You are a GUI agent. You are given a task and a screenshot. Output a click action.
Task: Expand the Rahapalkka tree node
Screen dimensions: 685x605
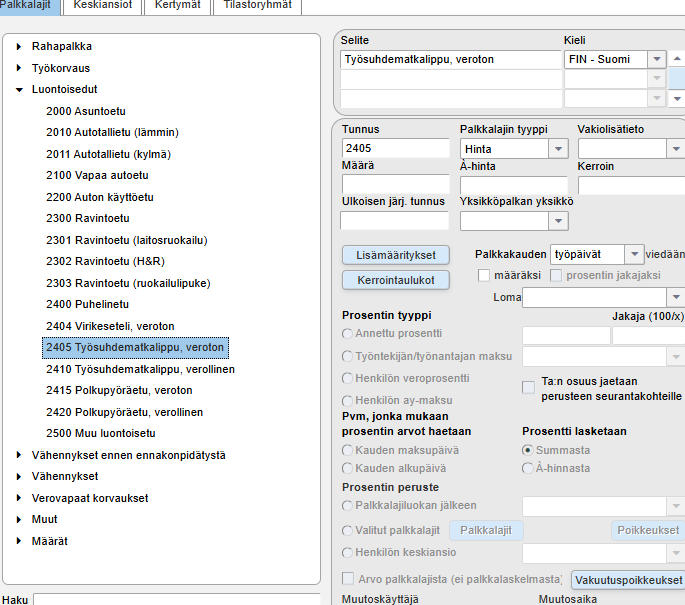19,46
